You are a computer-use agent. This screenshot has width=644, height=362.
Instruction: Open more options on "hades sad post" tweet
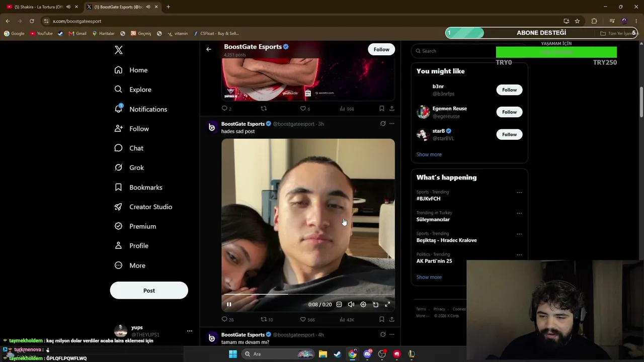coord(392,124)
